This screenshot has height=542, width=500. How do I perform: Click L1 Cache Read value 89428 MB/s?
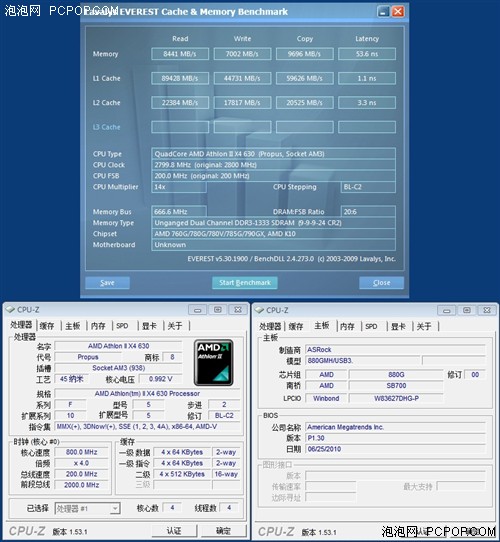[x=180, y=78]
